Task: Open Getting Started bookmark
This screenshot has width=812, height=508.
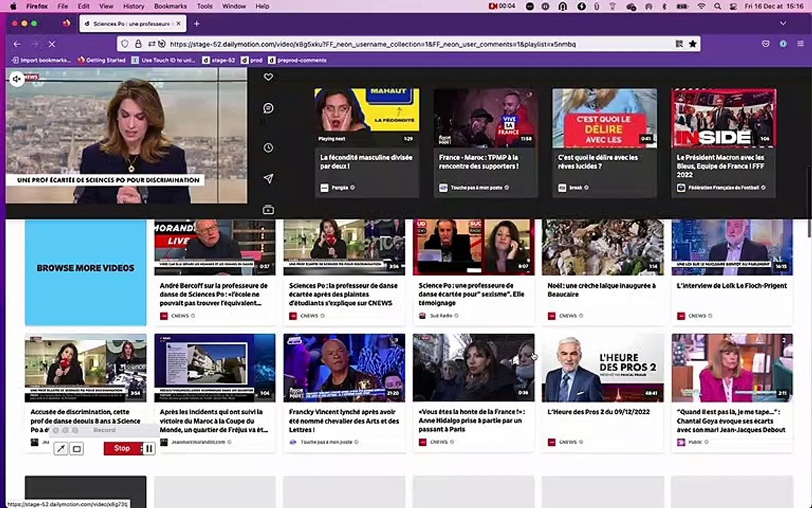Action: pyautogui.click(x=101, y=60)
